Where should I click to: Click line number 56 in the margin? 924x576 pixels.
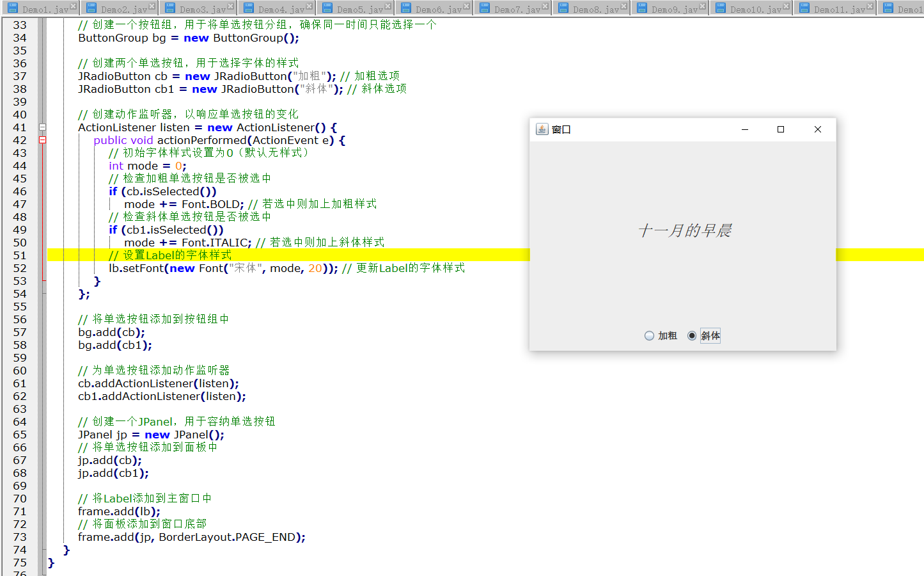20,319
